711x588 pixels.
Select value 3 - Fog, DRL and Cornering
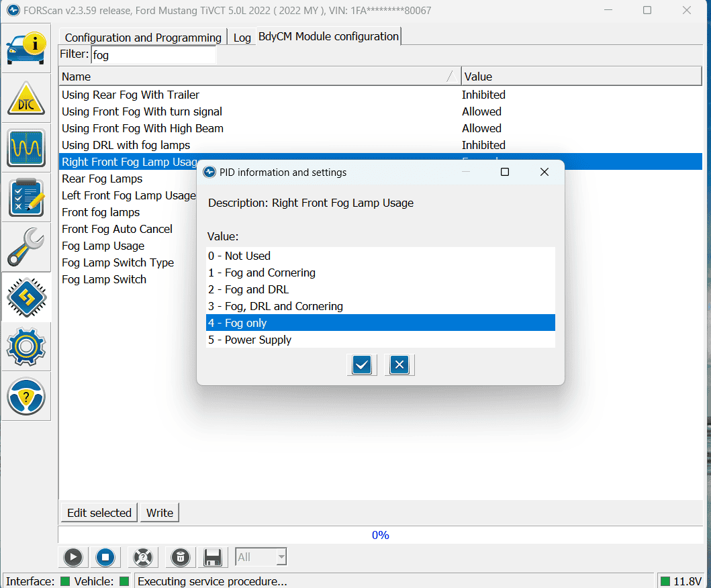pos(381,306)
